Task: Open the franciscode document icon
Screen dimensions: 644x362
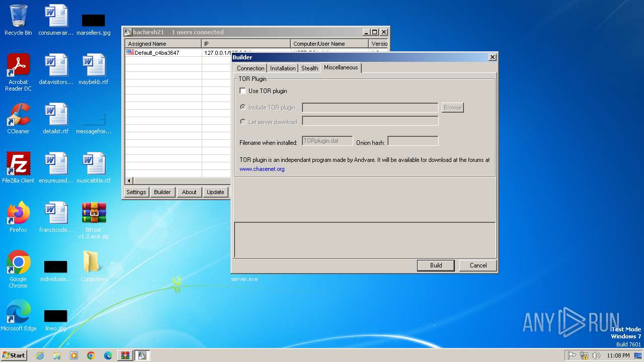Action: tap(56, 218)
